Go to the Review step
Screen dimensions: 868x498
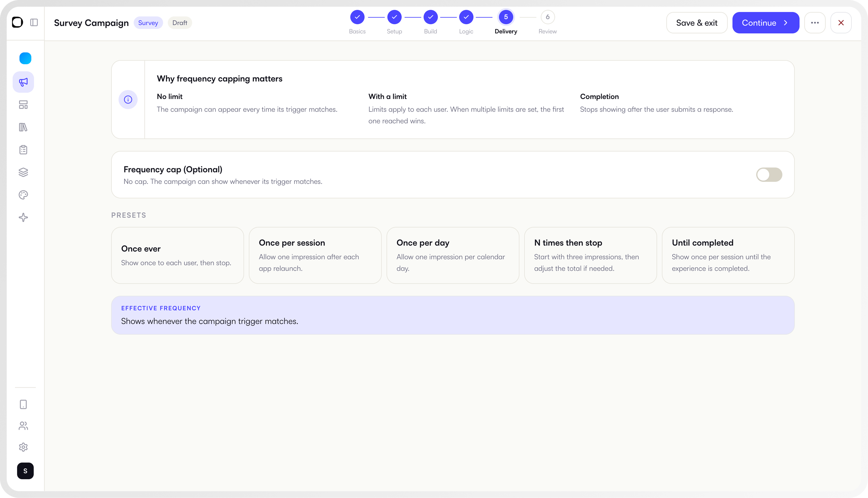tap(547, 22)
